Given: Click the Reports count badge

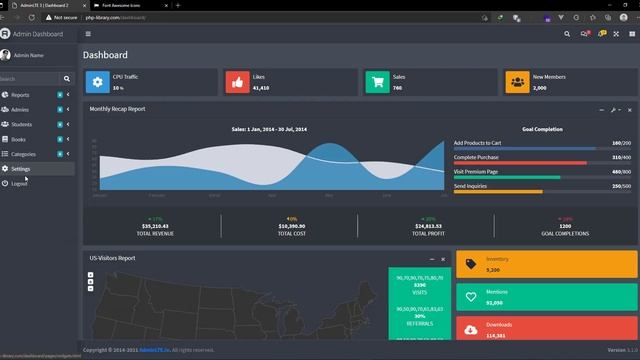Looking at the screenshot, I should [x=60, y=95].
